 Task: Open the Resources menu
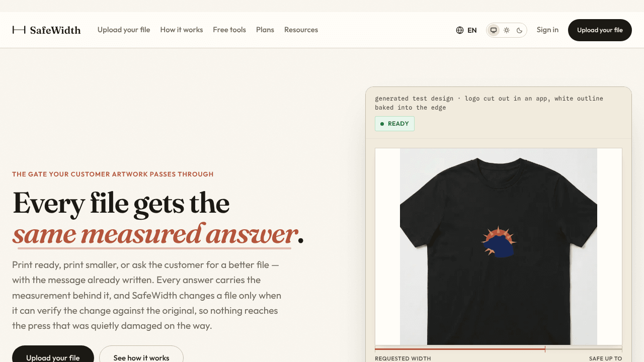tap(301, 30)
